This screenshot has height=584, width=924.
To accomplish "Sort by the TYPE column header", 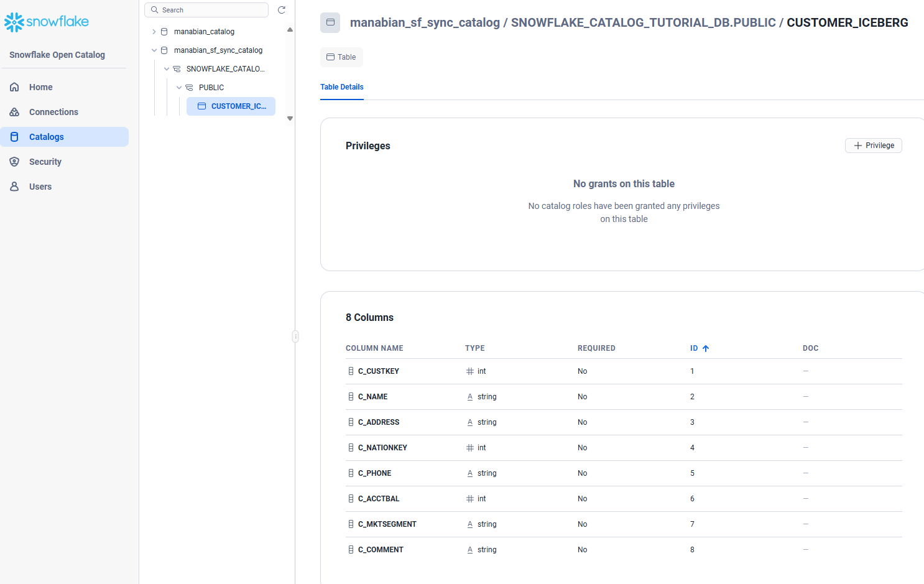I will point(475,348).
